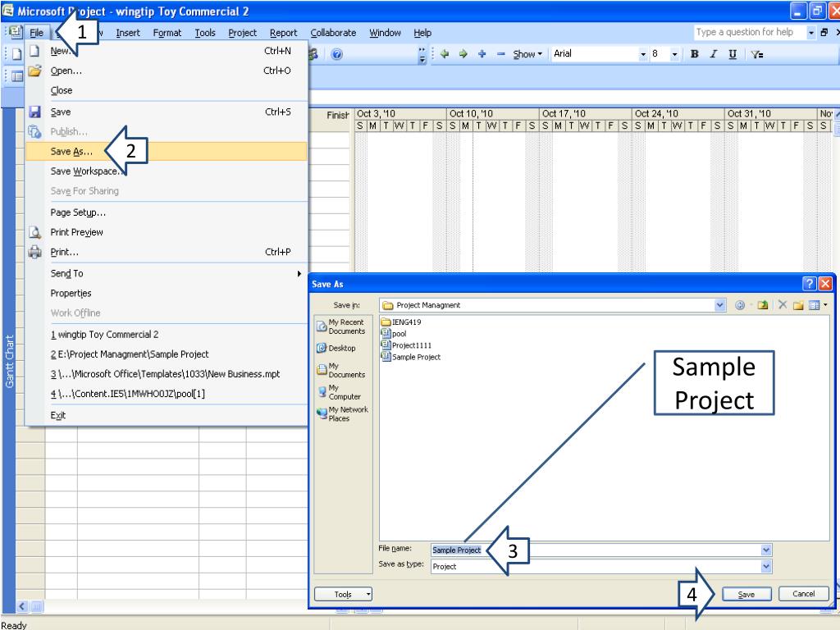Expand the Save as type dropdown
Viewport: 840px width, 630px height.
click(766, 566)
